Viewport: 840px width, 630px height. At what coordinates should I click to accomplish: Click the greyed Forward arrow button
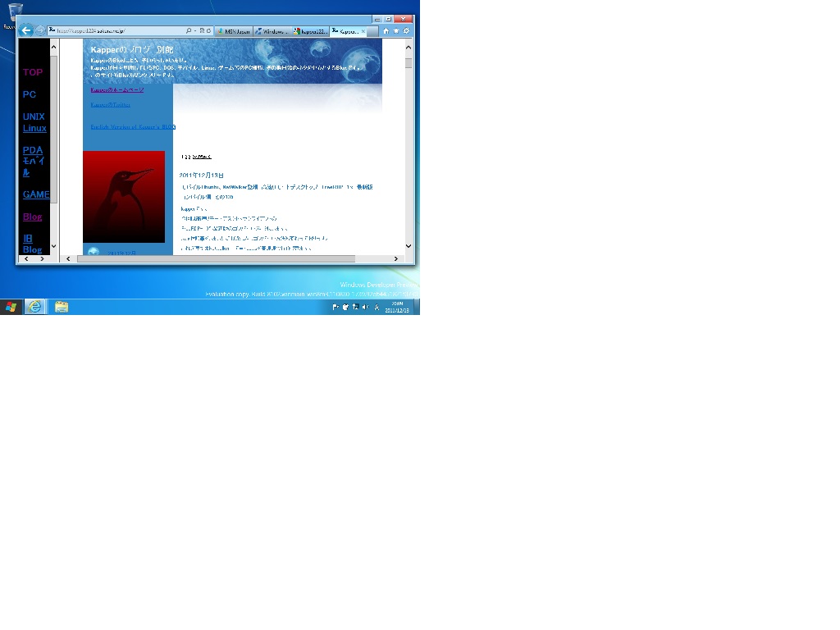tap(40, 30)
